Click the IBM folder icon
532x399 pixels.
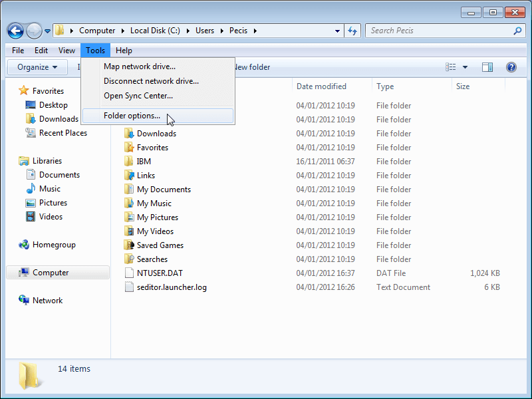click(129, 161)
